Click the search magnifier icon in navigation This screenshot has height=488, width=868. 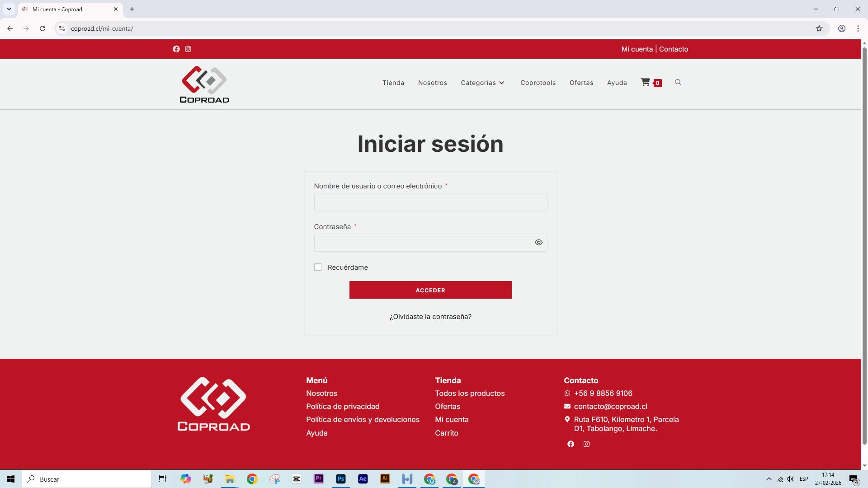coord(678,82)
